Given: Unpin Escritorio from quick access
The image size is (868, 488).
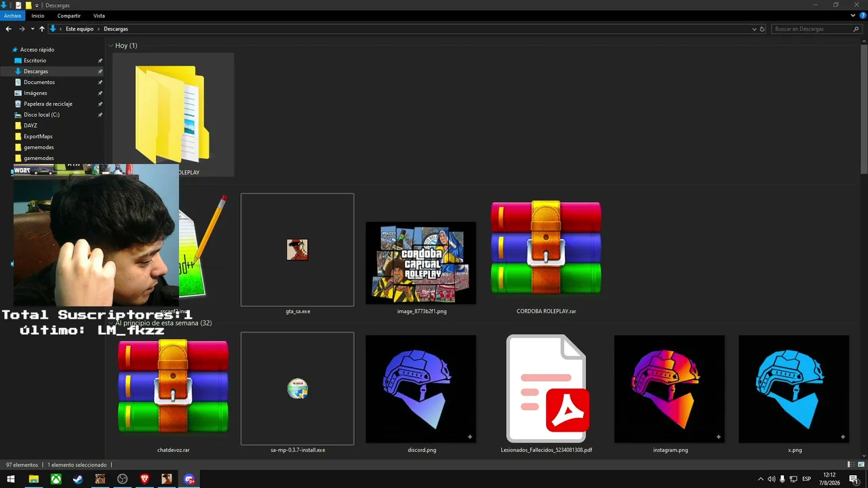Looking at the screenshot, I should click(x=100, y=60).
